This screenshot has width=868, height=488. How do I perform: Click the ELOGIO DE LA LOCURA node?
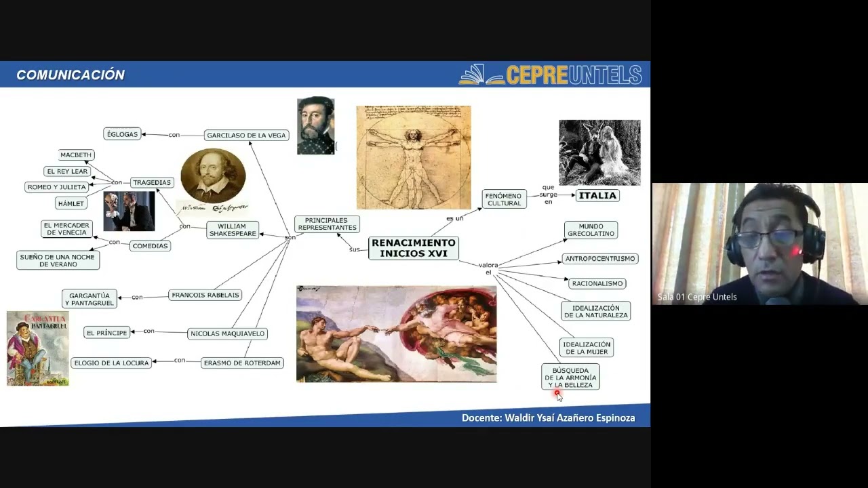111,363
